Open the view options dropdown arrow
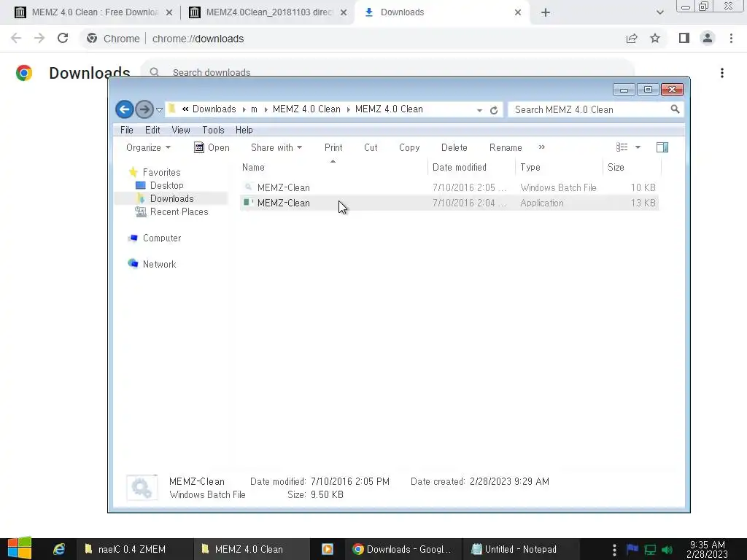Viewport: 747px width, 560px height. pyautogui.click(x=638, y=147)
